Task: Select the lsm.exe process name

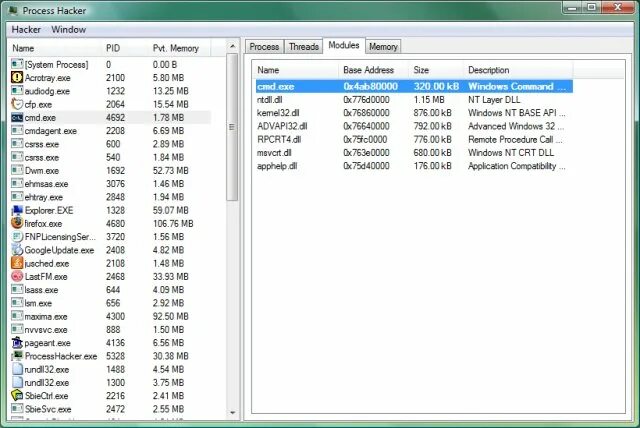Action: pos(38,303)
